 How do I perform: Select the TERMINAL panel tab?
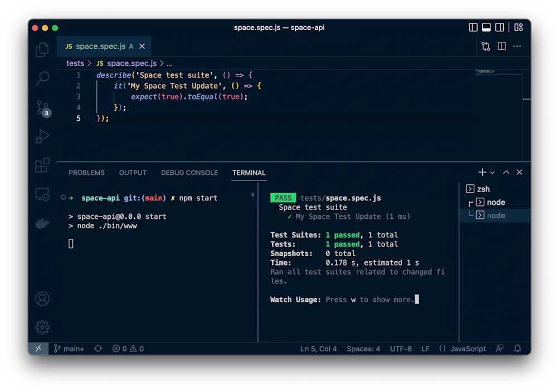point(249,173)
